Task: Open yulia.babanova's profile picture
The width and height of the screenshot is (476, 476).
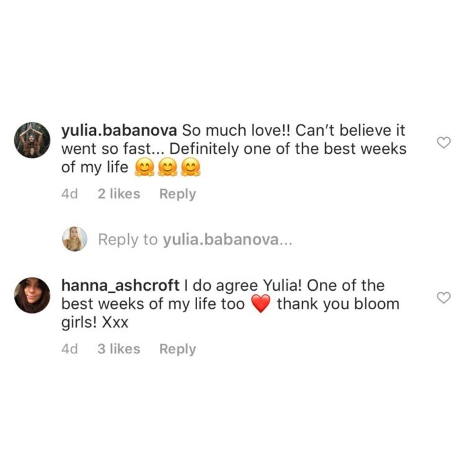Action: (x=32, y=140)
